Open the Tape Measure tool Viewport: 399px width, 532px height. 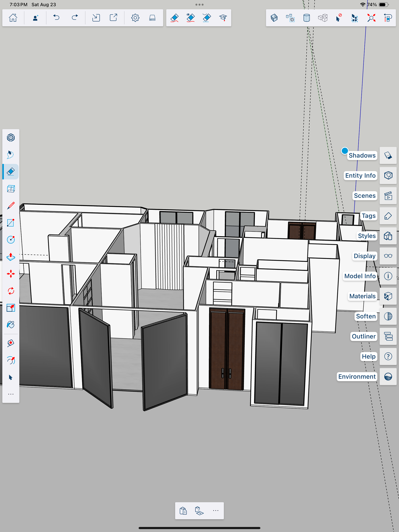click(x=11, y=343)
